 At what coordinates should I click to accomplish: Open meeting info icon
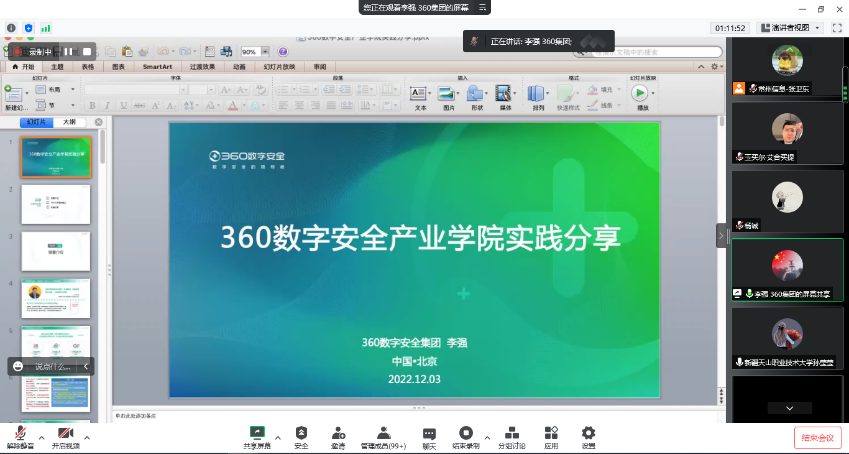(x=11, y=28)
